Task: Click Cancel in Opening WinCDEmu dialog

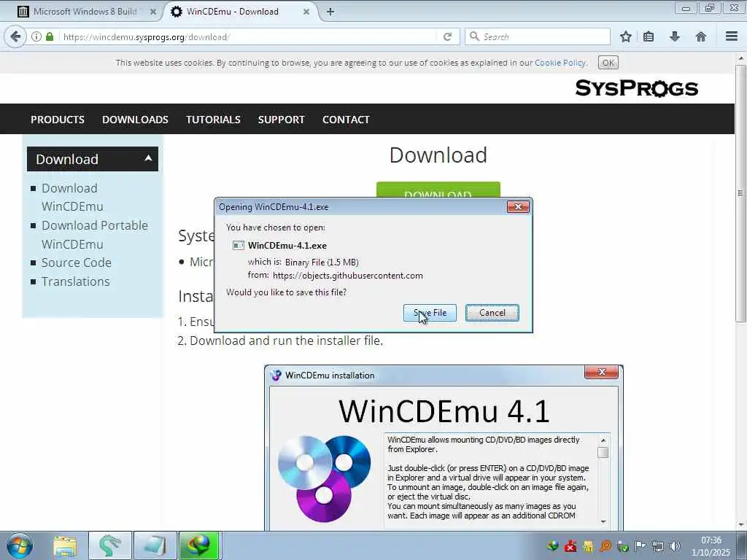Action: [492, 313]
